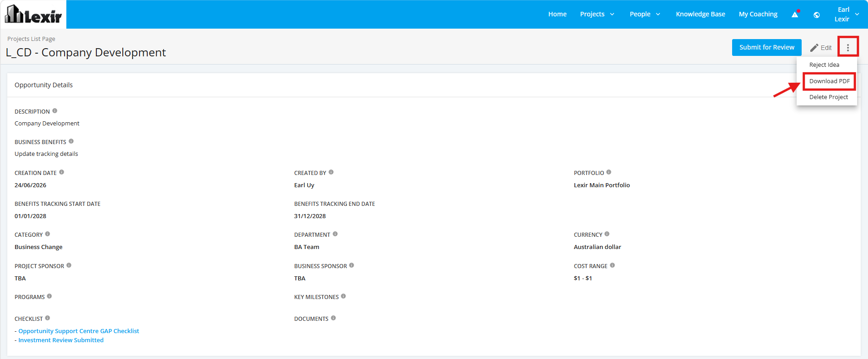Viewport: 868px width, 359px height.
Task: Click the Business Sponsor TBA value
Action: click(299, 278)
